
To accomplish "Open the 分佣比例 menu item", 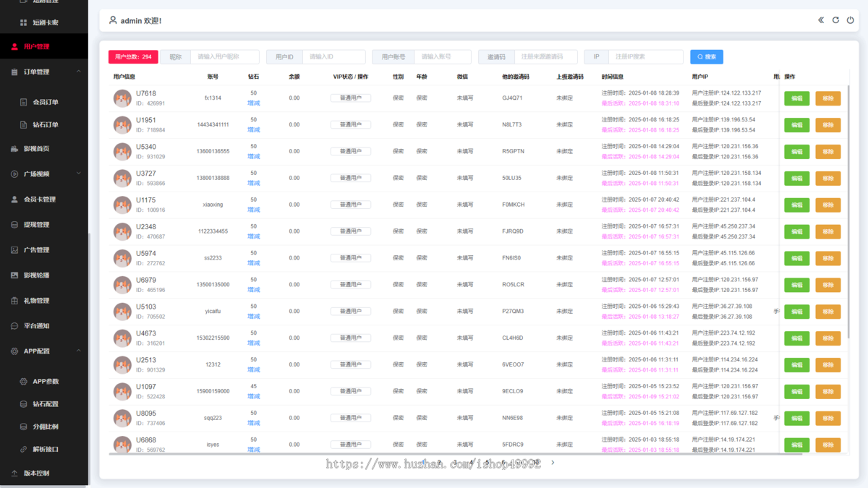I will point(44,427).
